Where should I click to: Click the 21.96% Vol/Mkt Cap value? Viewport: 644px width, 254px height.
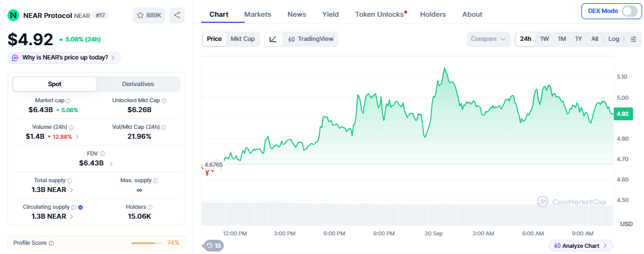(139, 137)
